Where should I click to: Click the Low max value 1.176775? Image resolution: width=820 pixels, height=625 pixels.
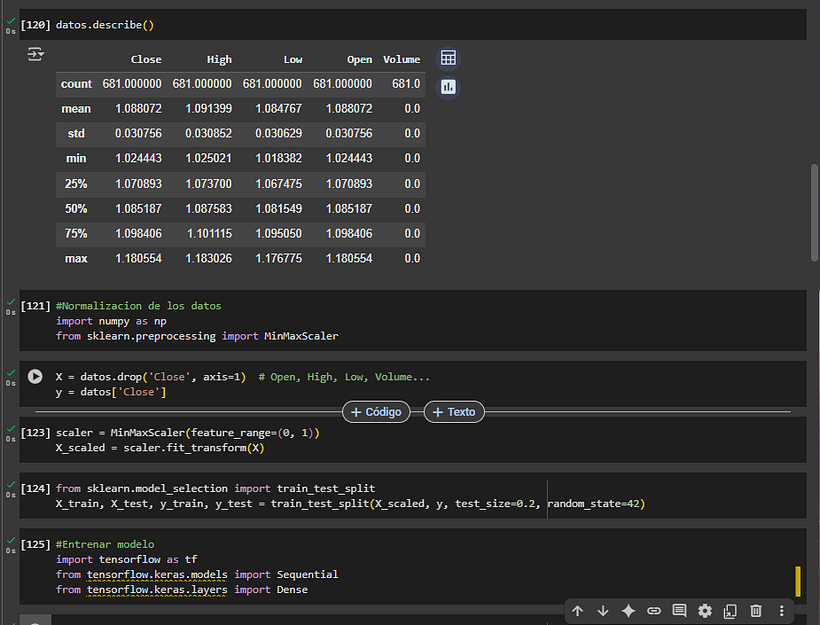279,259
